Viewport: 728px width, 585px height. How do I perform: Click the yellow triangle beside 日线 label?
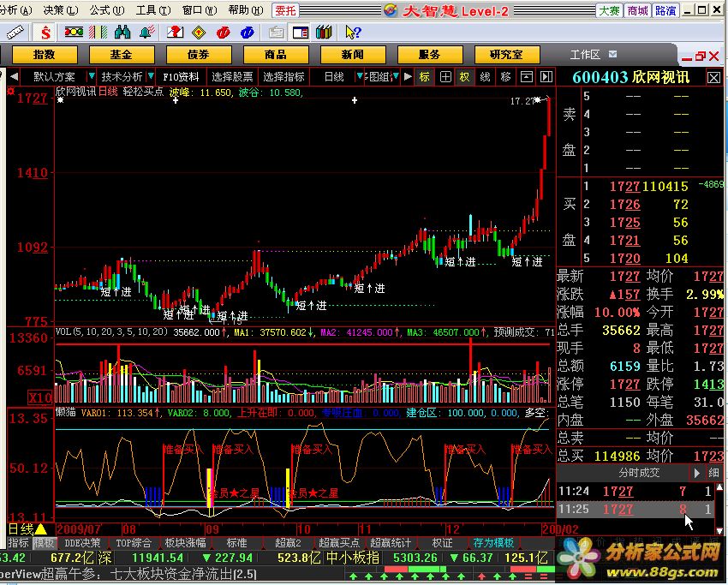tap(41, 528)
